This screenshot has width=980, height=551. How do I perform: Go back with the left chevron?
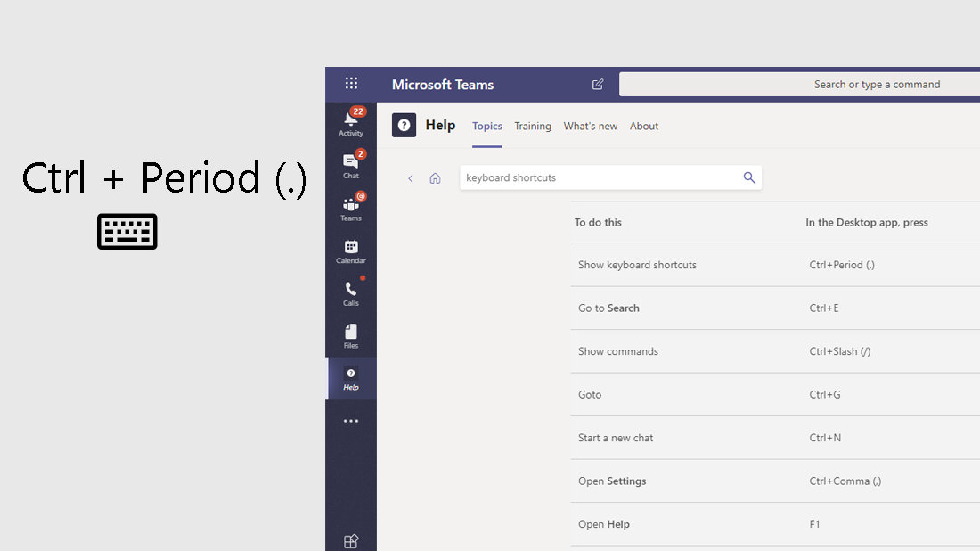(411, 178)
